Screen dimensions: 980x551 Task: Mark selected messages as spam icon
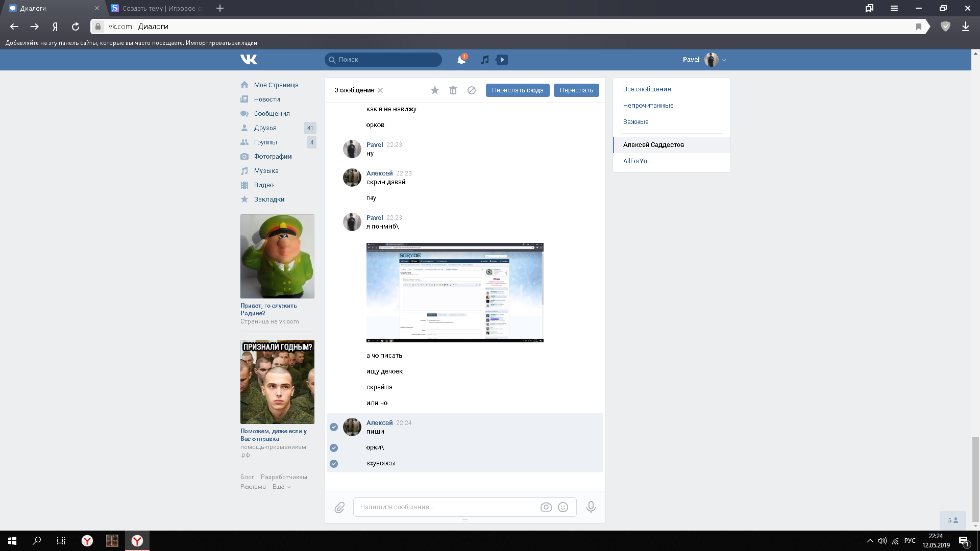pos(472,90)
